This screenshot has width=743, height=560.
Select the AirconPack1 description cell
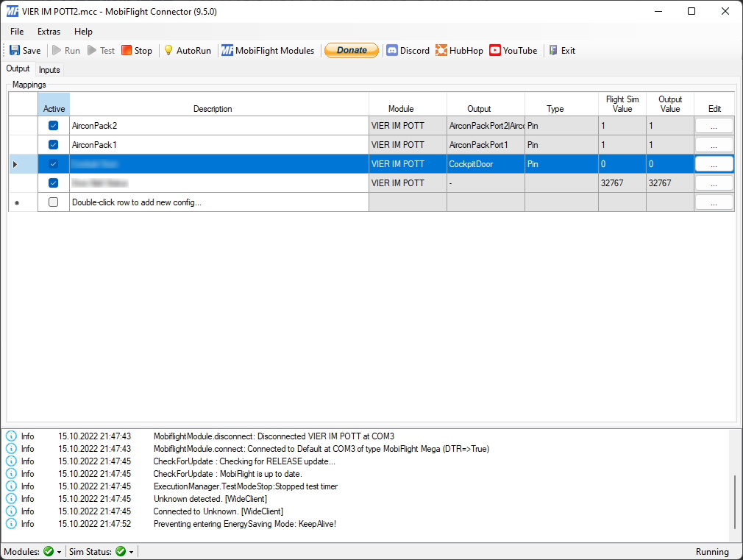pos(219,145)
